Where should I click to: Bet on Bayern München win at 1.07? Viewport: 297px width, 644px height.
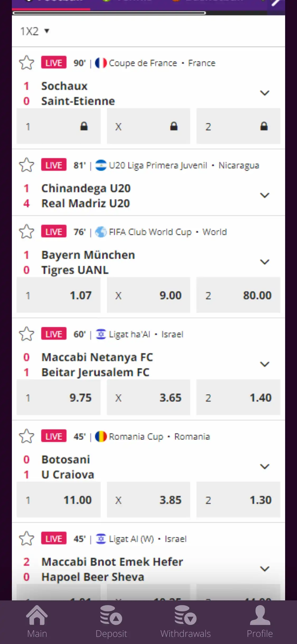59,295
